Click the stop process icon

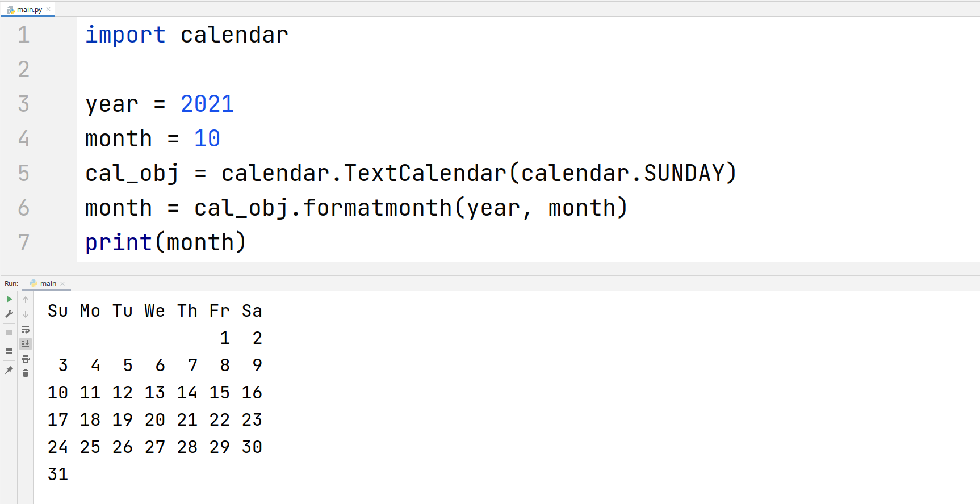9,332
